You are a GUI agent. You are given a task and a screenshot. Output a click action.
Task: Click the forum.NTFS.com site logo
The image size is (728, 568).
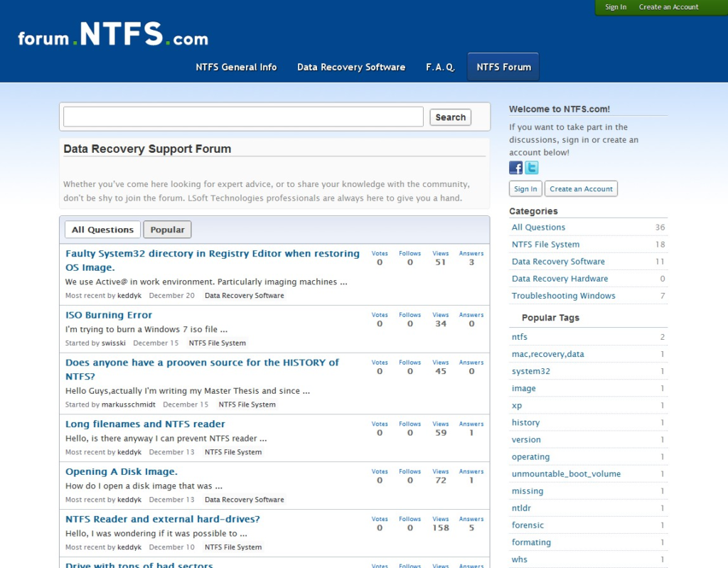[x=113, y=36]
